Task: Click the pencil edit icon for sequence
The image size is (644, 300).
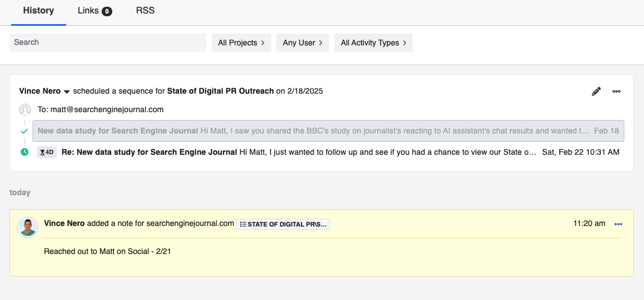Action: click(596, 91)
